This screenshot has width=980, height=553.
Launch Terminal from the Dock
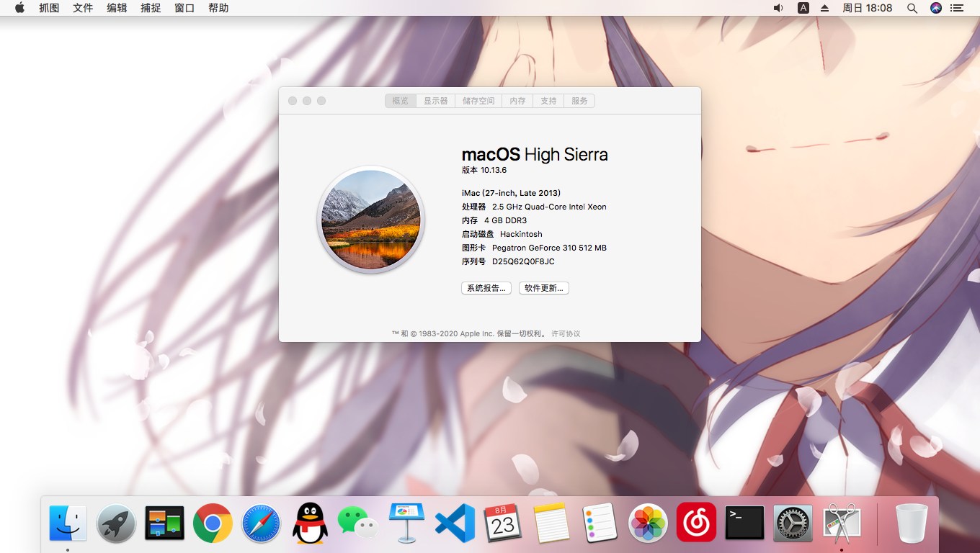[744, 523]
